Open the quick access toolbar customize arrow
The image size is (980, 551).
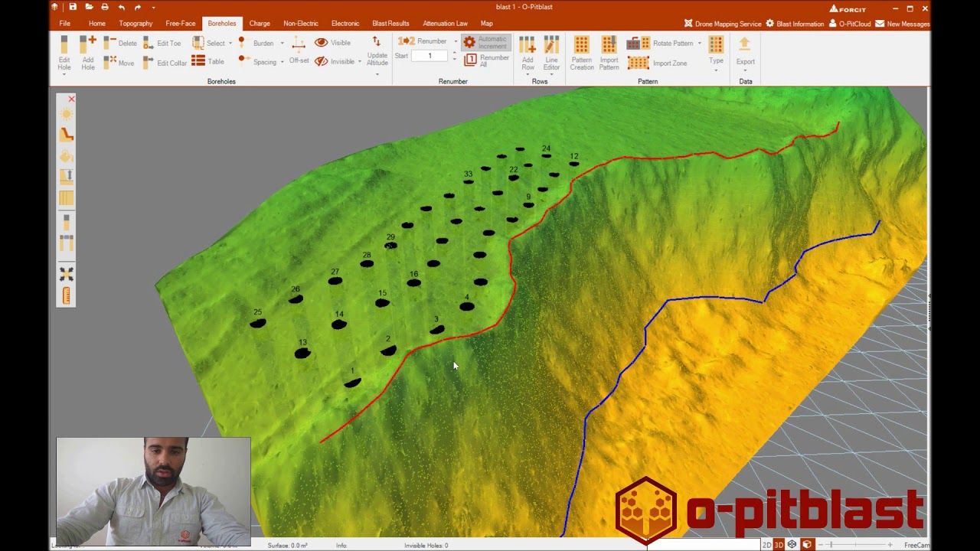153,8
